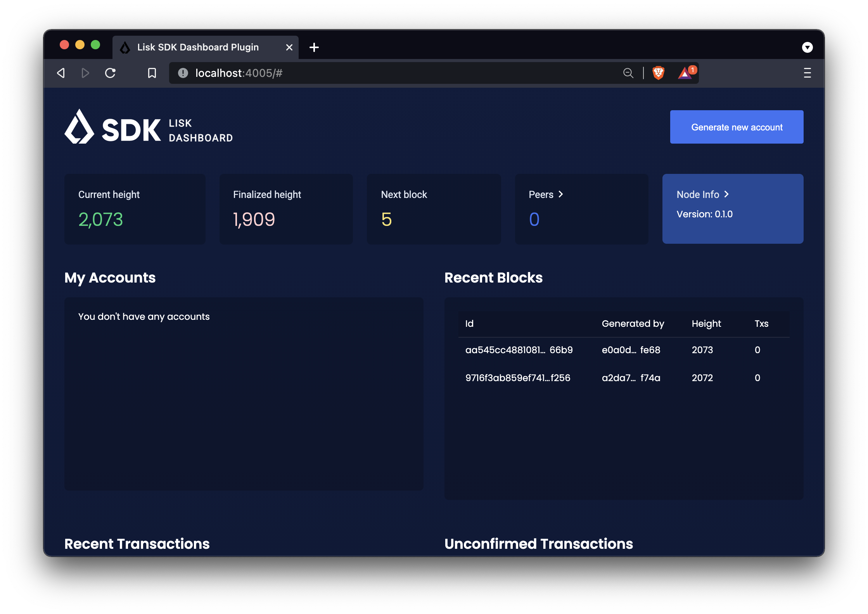
Task: Click the site security info icon
Action: click(183, 73)
